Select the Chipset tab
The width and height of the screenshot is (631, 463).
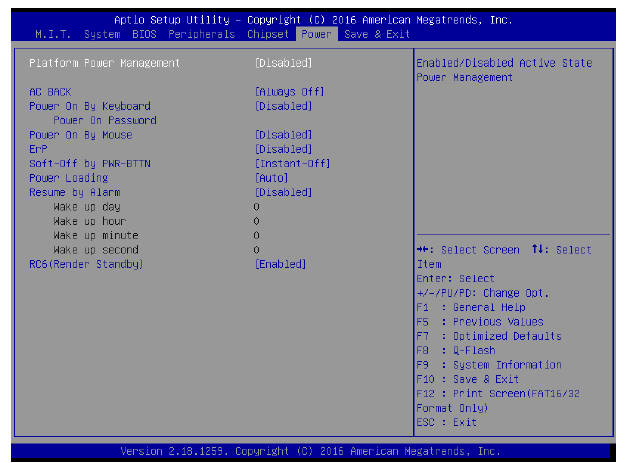point(268,34)
